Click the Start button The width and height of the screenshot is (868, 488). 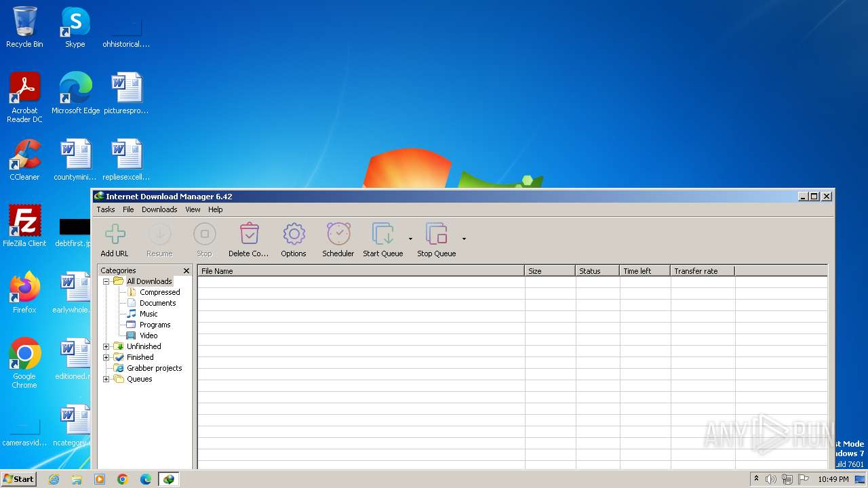18,479
